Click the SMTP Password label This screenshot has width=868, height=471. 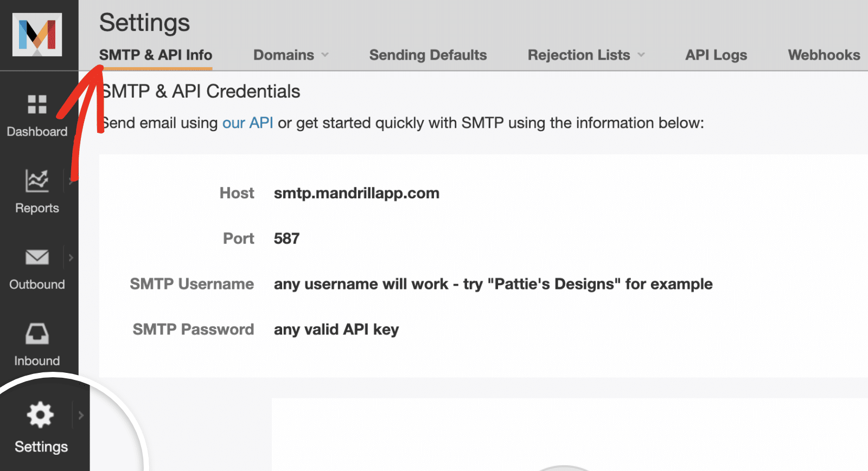point(193,330)
